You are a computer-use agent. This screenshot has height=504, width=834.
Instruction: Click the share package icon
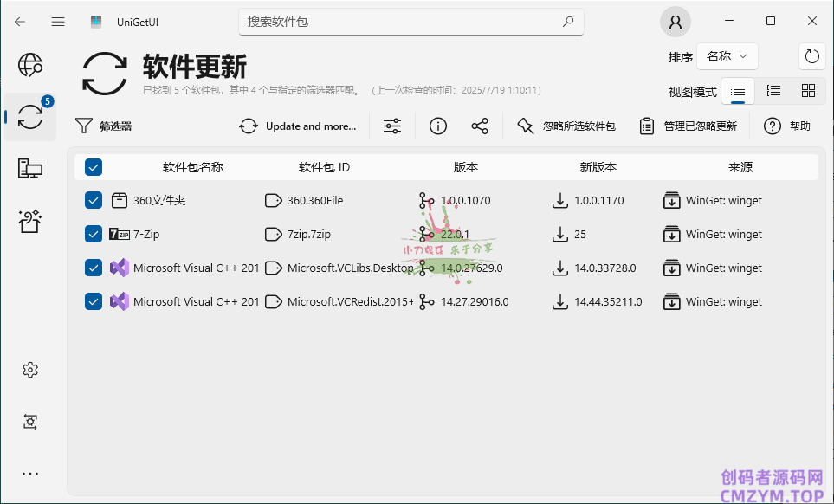tap(480, 126)
